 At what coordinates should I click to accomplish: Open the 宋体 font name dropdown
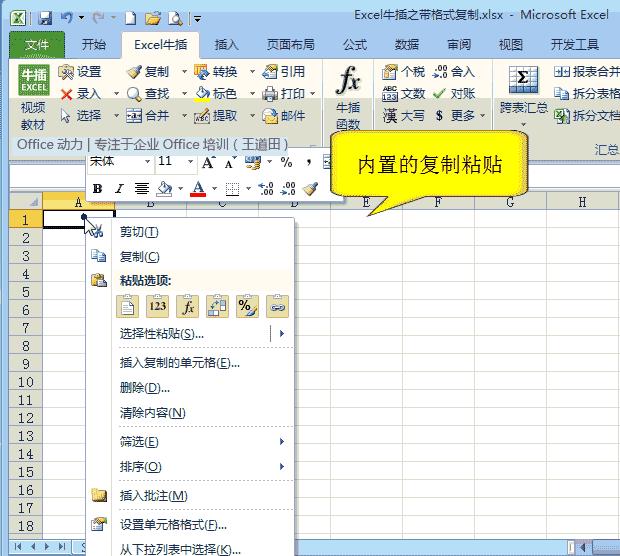147,162
